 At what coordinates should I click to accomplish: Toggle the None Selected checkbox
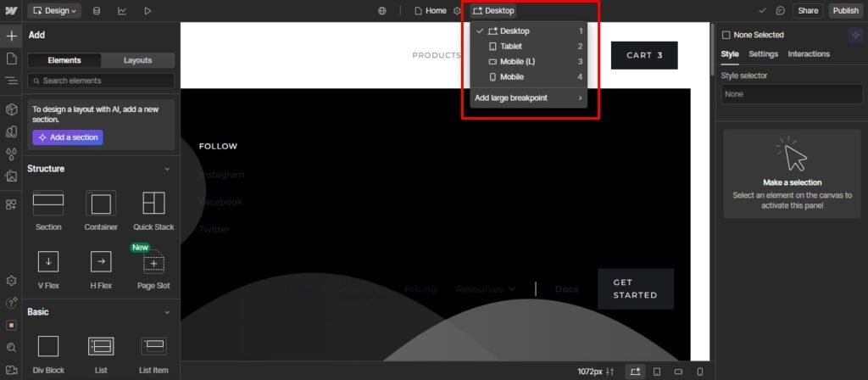tap(726, 35)
